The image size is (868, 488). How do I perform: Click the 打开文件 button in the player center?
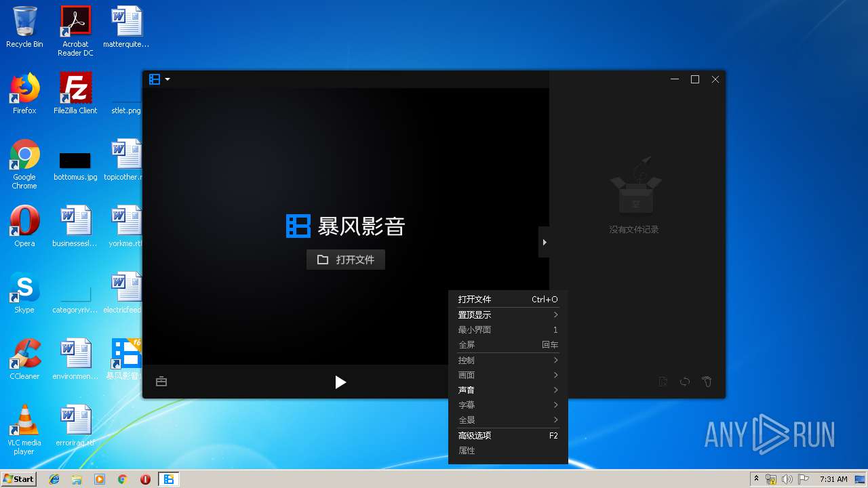(346, 260)
